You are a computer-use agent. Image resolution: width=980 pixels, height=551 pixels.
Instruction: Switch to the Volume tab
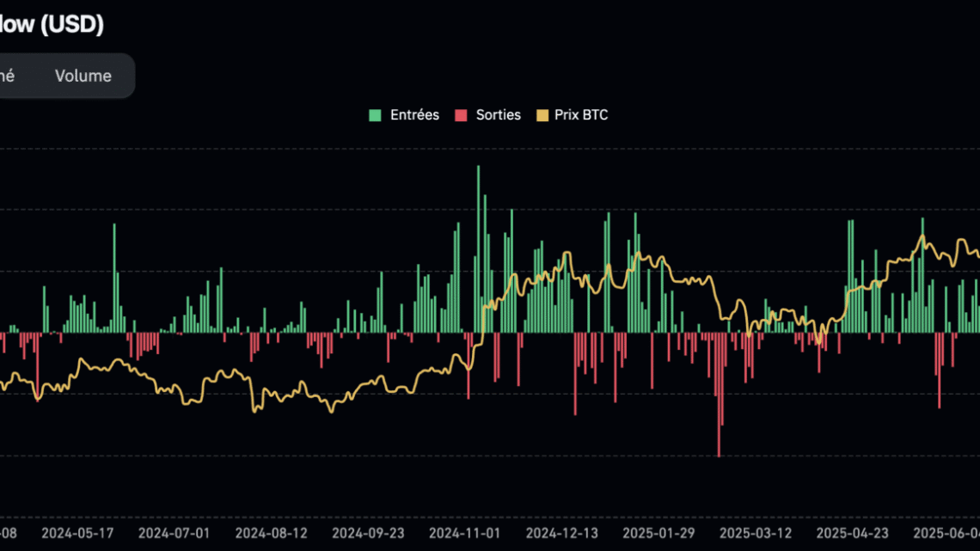tap(83, 76)
